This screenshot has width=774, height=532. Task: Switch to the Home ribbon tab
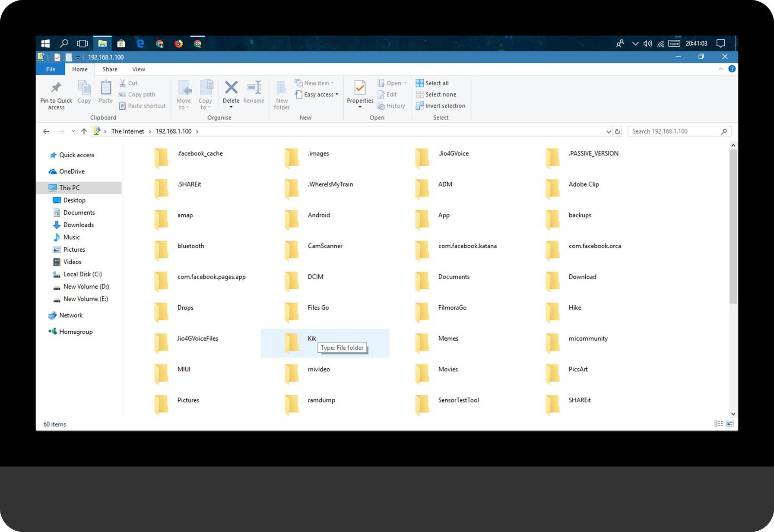click(x=80, y=69)
